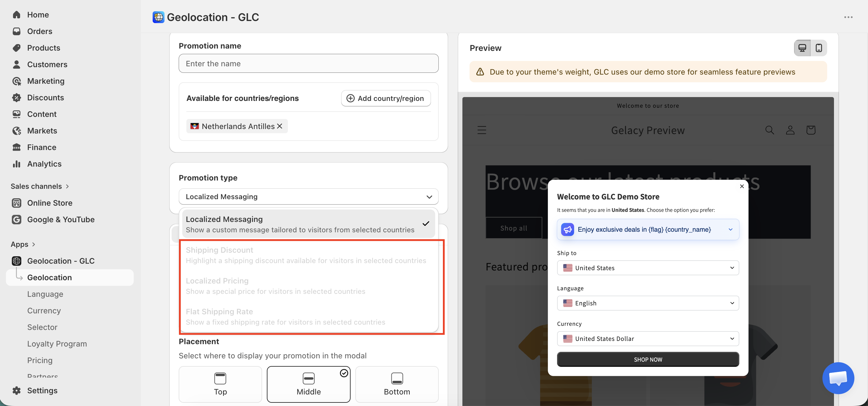Select Top placement option

tap(220, 384)
